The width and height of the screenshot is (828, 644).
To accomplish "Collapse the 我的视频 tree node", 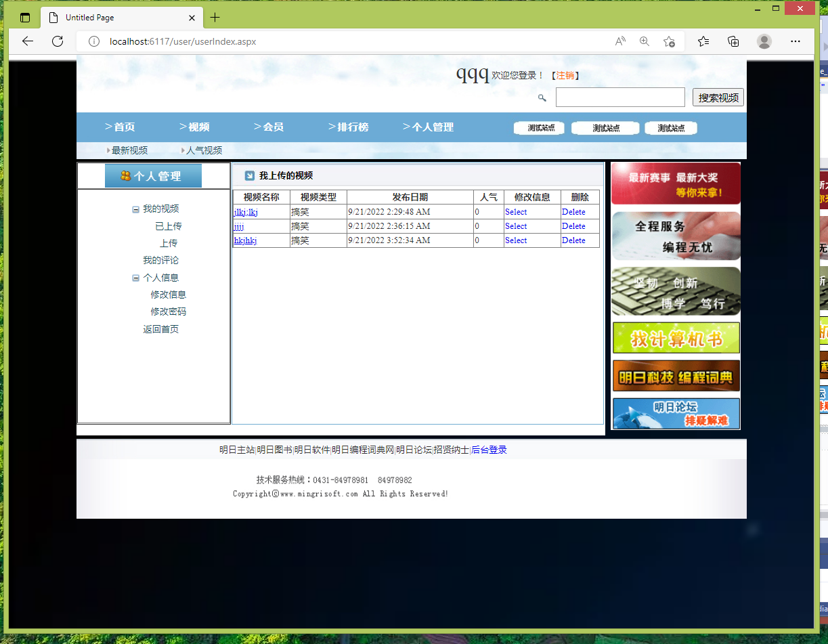I will coord(135,209).
